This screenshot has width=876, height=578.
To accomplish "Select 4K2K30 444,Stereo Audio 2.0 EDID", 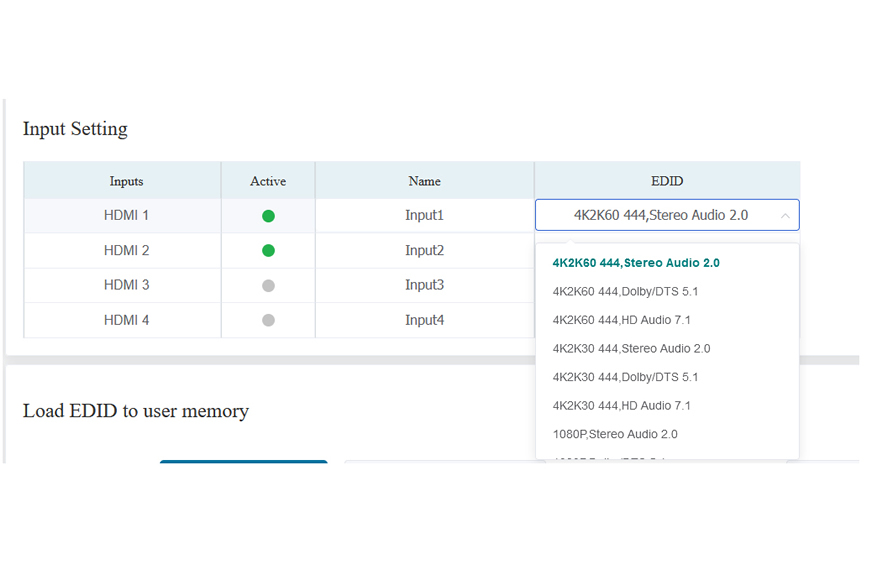I will pyautogui.click(x=631, y=349).
